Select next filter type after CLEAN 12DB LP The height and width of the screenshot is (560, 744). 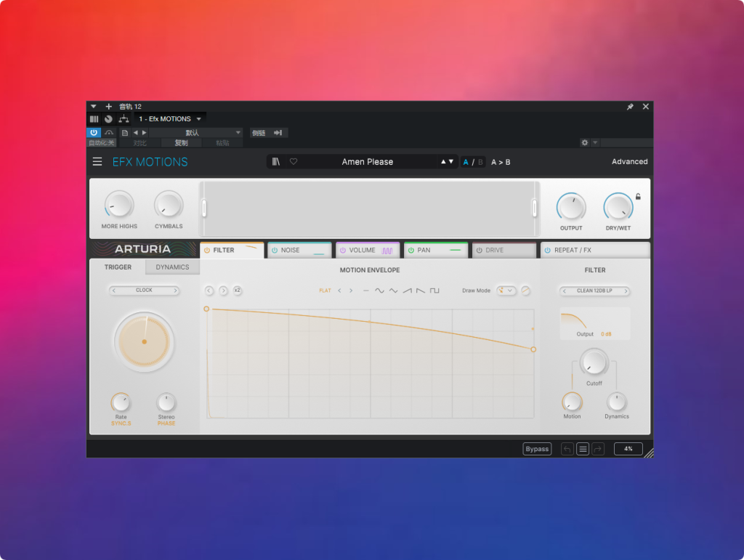pyautogui.click(x=626, y=291)
